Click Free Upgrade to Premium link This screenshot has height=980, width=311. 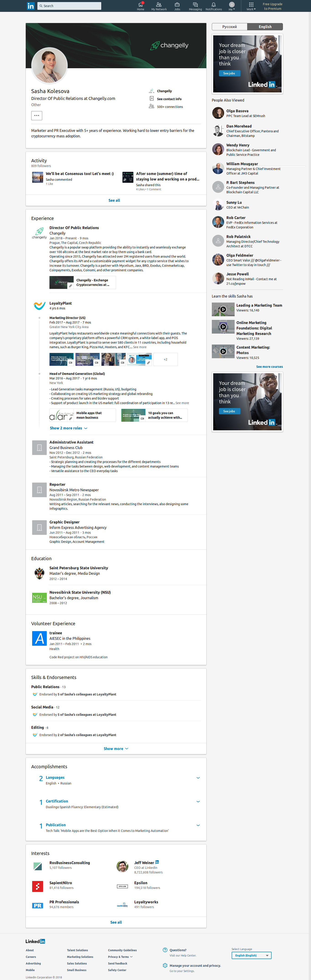pos(273,6)
